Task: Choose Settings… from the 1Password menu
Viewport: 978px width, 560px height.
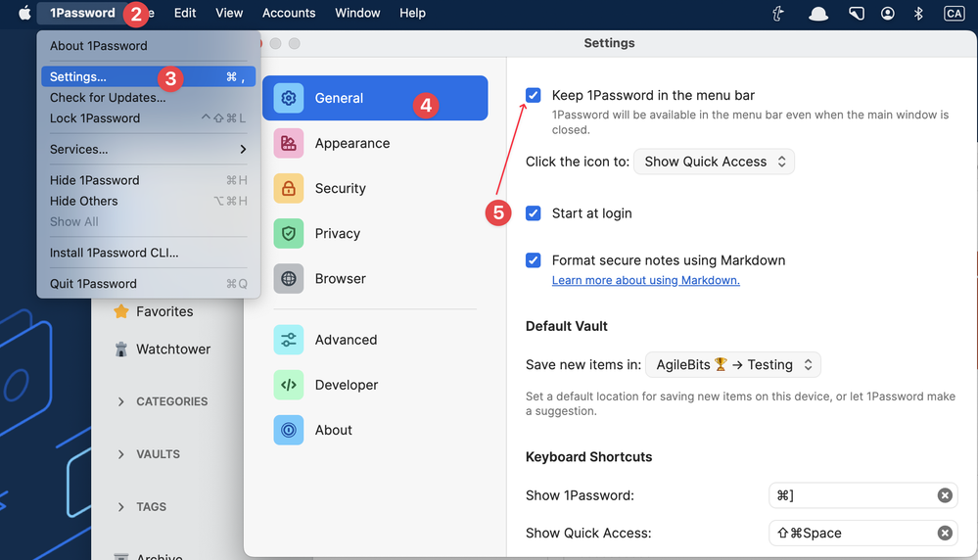Action: coord(78,76)
